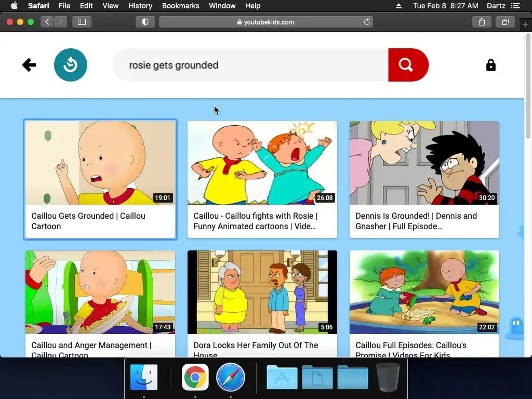Click the blue ghost mascot icon
Image resolution: width=532 pixels, height=399 pixels.
tap(515, 328)
